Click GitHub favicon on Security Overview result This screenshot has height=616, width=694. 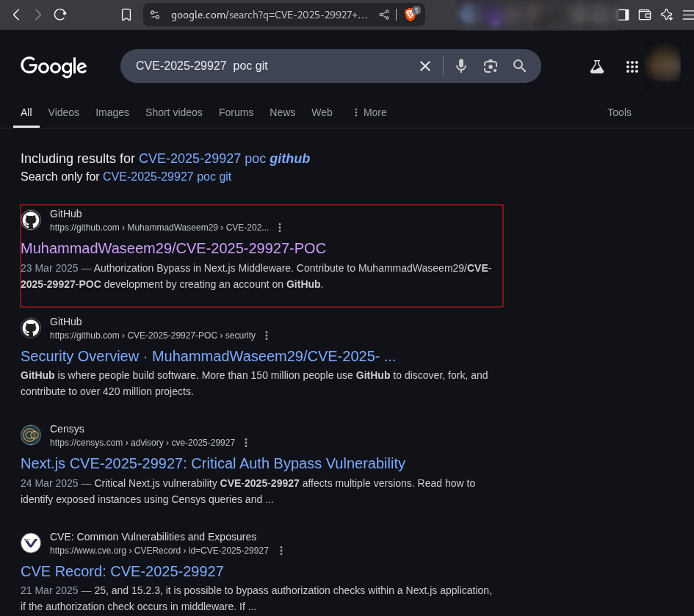tap(31, 328)
